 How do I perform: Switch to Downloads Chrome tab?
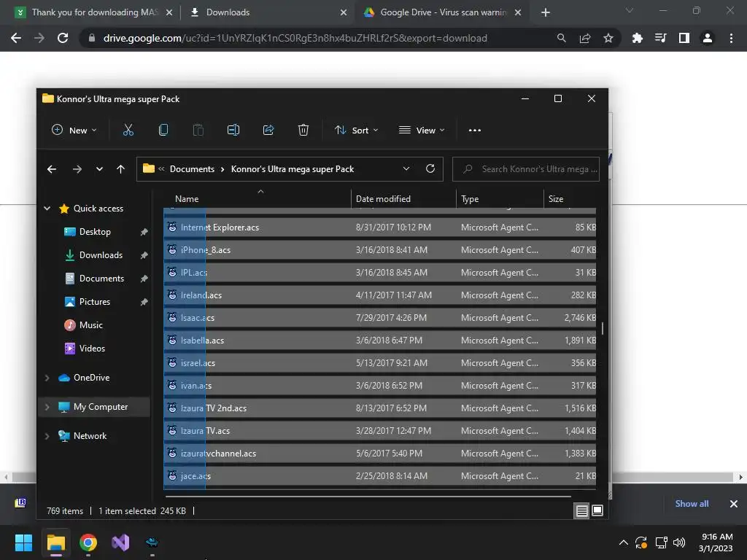coord(269,12)
